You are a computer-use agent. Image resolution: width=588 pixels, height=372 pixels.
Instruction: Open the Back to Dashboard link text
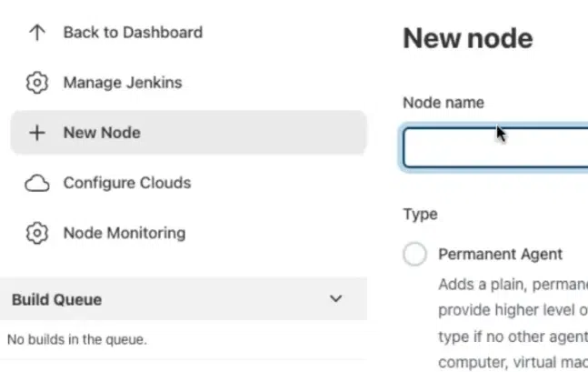(x=133, y=33)
